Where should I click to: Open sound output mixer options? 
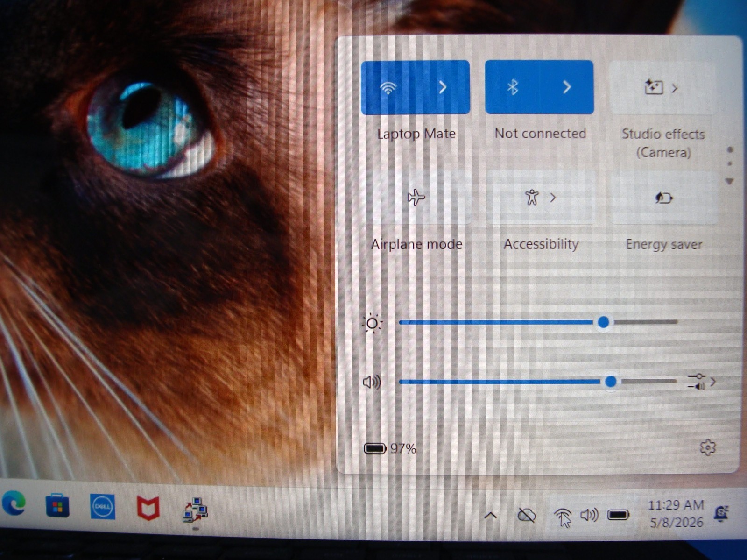[x=702, y=382]
